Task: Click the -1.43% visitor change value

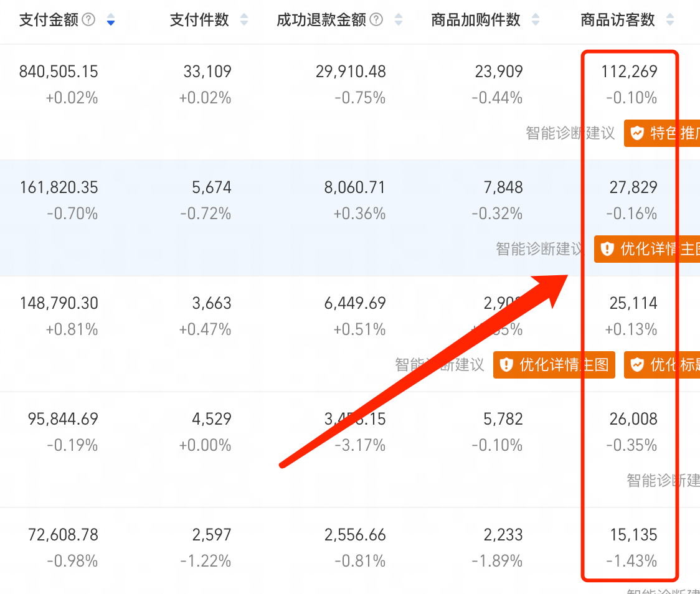Action: tap(631, 561)
